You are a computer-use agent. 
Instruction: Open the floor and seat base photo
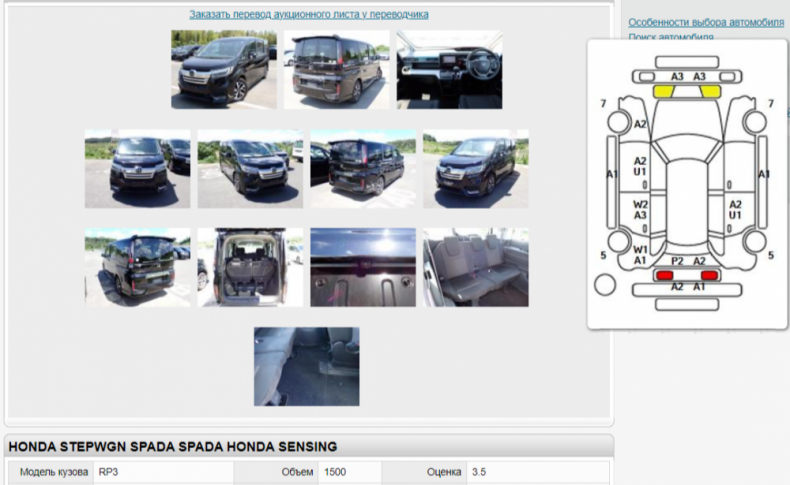pyautogui.click(x=307, y=367)
